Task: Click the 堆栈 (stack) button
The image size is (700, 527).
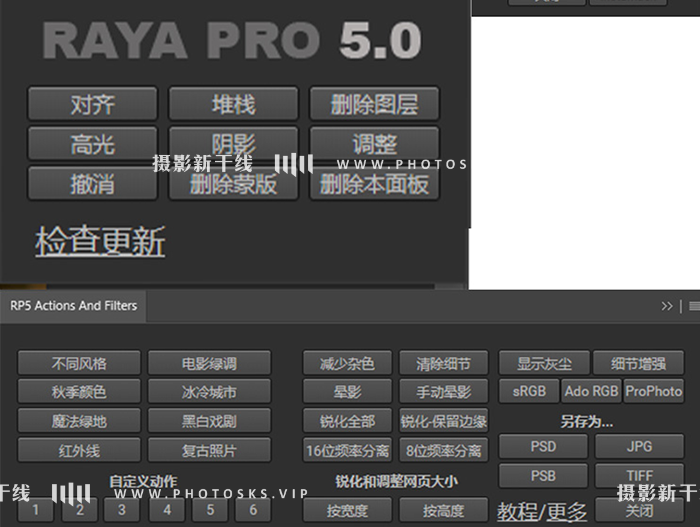Action: pyautogui.click(x=233, y=105)
